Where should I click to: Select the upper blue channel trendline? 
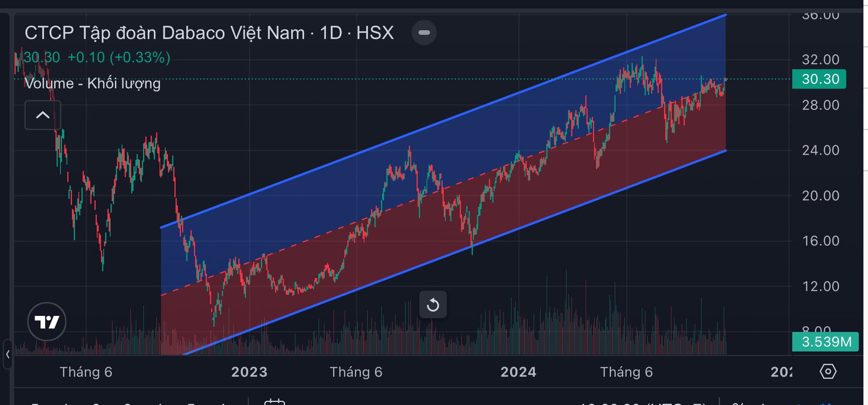pyautogui.click(x=443, y=121)
